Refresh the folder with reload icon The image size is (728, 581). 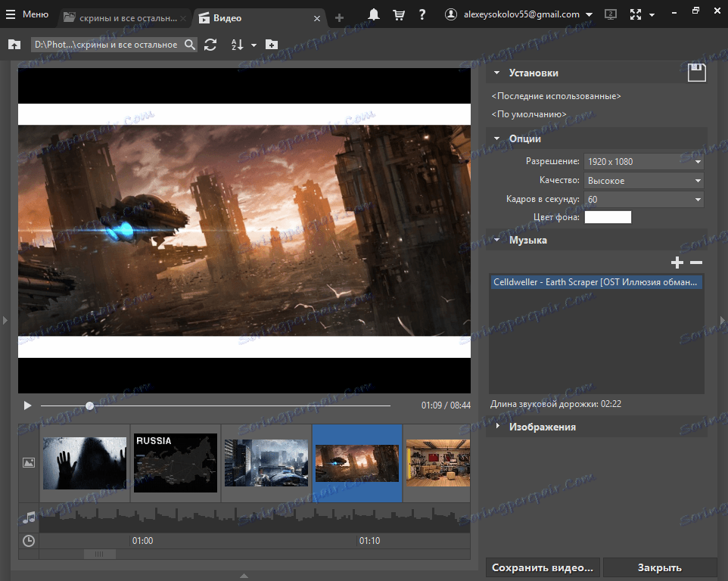click(210, 45)
